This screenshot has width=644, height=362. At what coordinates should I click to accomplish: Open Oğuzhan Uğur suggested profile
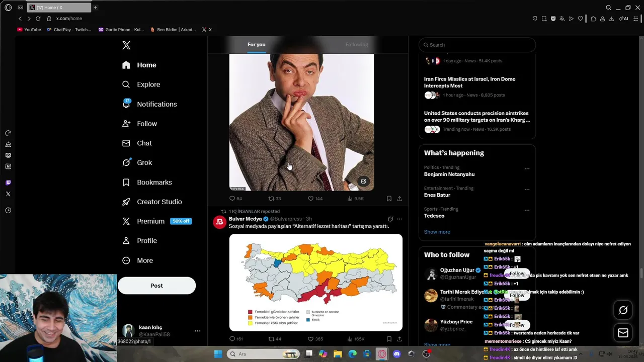click(x=457, y=270)
